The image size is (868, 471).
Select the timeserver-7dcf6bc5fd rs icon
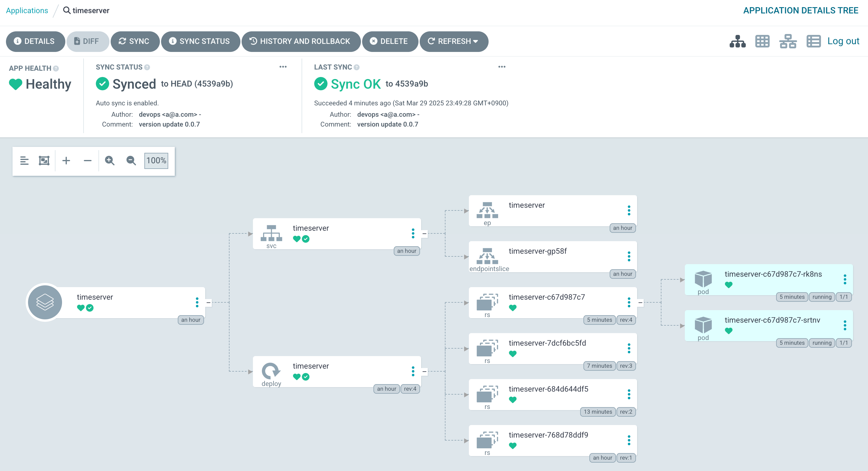point(487,348)
